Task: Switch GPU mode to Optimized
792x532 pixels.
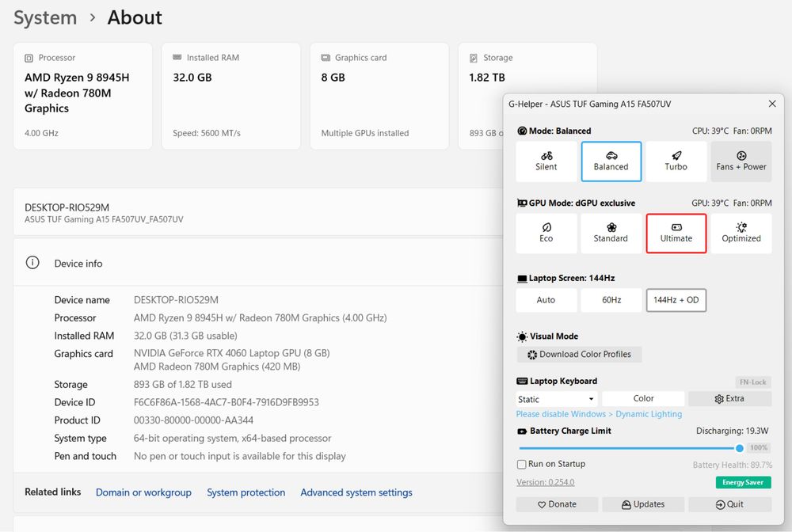Action: [741, 234]
